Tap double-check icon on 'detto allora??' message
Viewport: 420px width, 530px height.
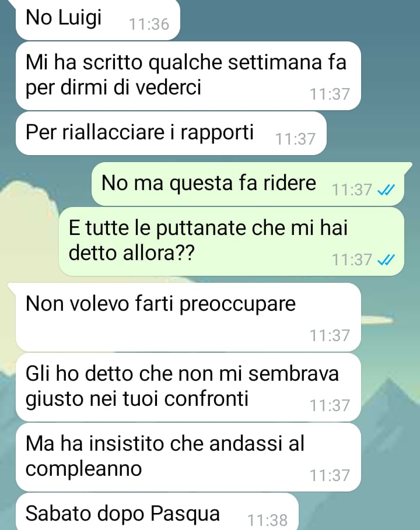click(x=386, y=260)
